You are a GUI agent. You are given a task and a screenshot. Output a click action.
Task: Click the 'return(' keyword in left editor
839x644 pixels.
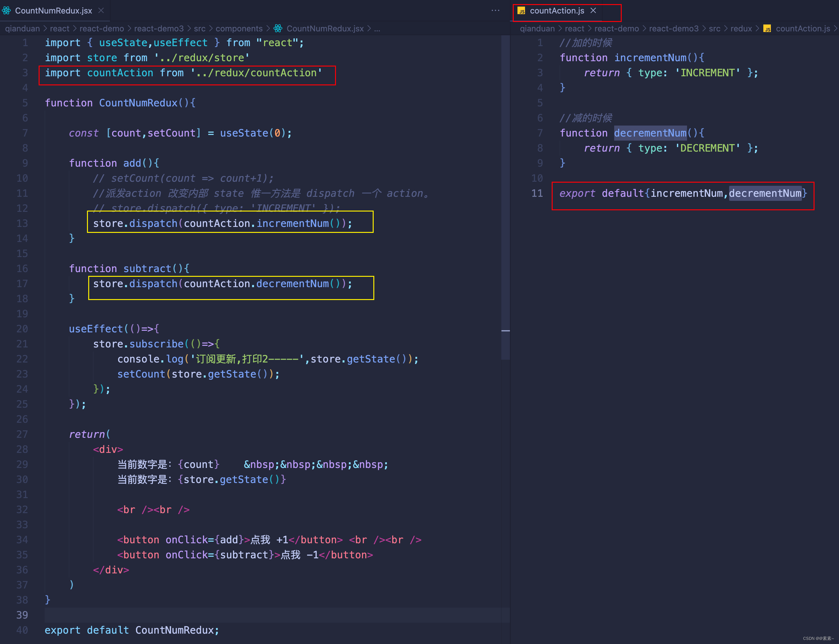[x=90, y=434]
